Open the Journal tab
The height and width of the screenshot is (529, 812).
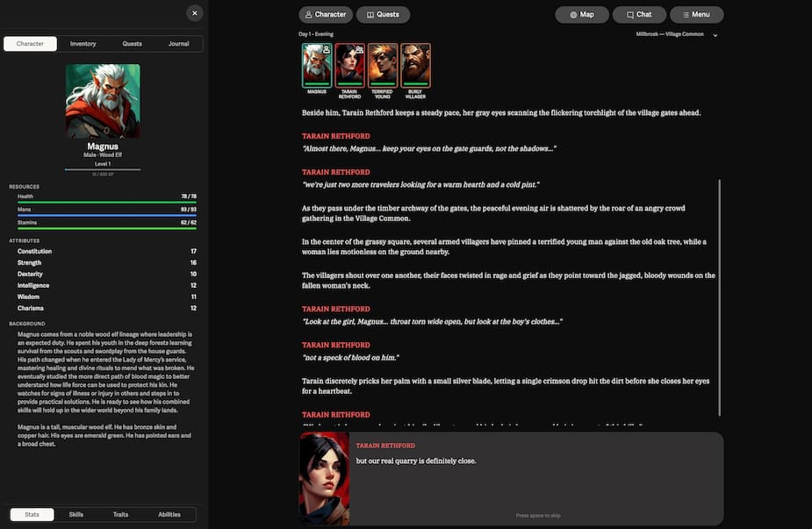179,44
